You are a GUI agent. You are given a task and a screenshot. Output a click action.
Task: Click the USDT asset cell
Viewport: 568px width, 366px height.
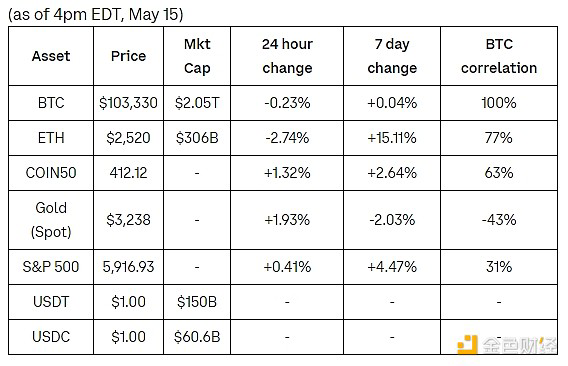pos(51,302)
